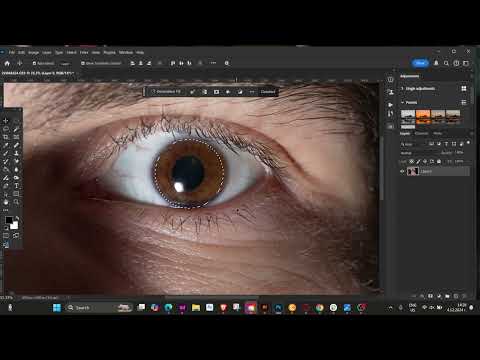Click the open document title tab

pos(37,73)
